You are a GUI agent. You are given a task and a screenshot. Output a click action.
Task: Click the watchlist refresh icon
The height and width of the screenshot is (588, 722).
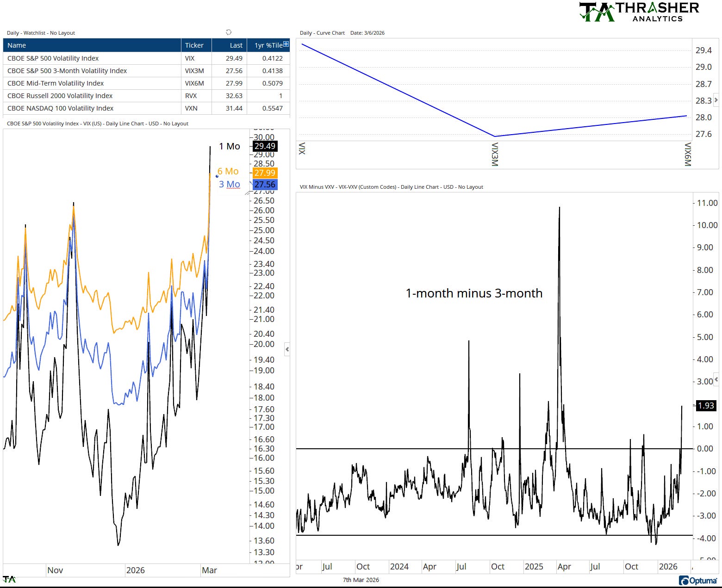[x=229, y=32]
